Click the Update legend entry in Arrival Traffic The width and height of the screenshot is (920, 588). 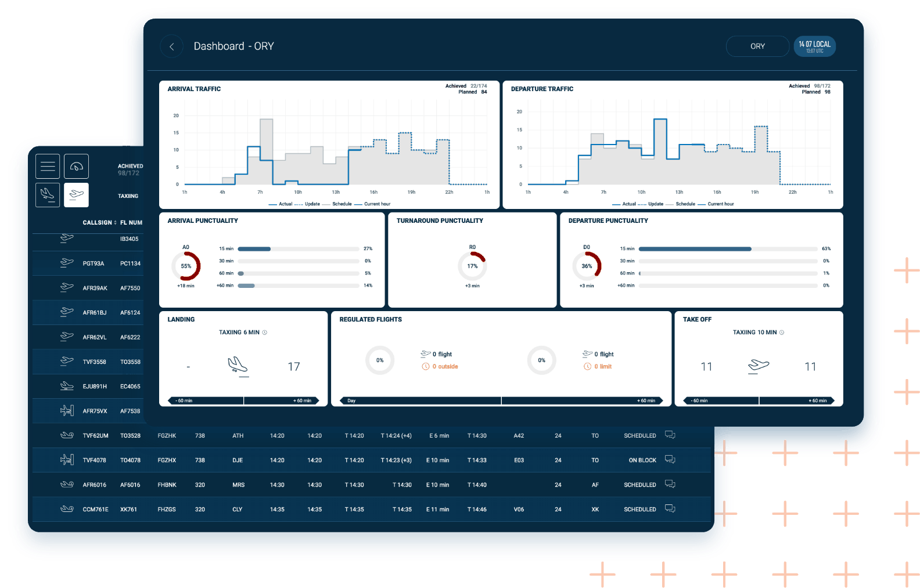pyautogui.click(x=307, y=204)
